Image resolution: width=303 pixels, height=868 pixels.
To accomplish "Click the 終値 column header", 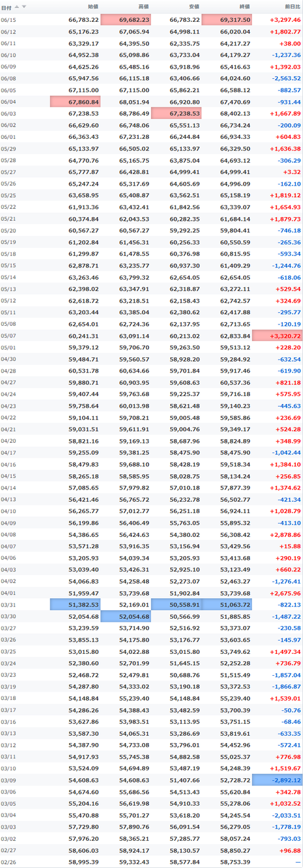I will point(245,7).
